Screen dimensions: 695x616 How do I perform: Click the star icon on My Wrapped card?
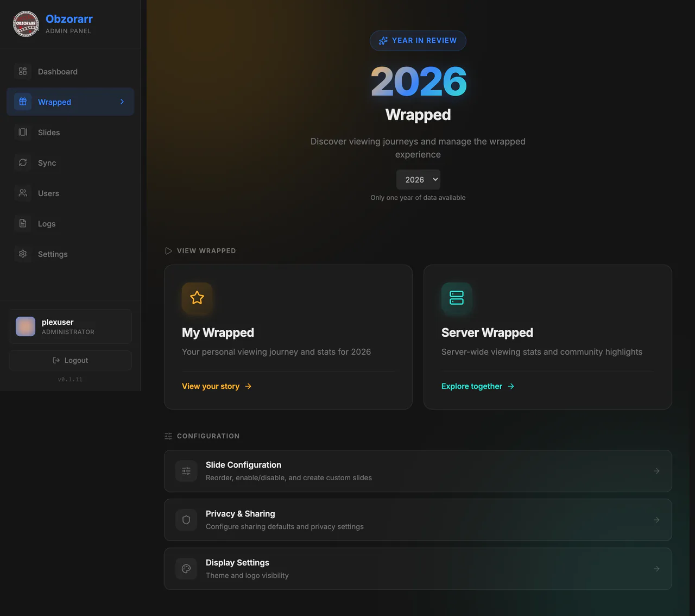tap(197, 298)
